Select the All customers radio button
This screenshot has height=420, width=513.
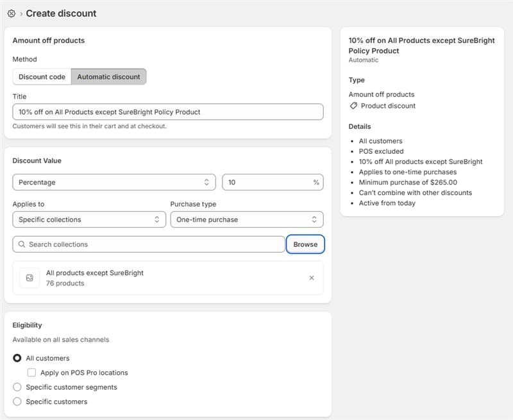[17, 358]
